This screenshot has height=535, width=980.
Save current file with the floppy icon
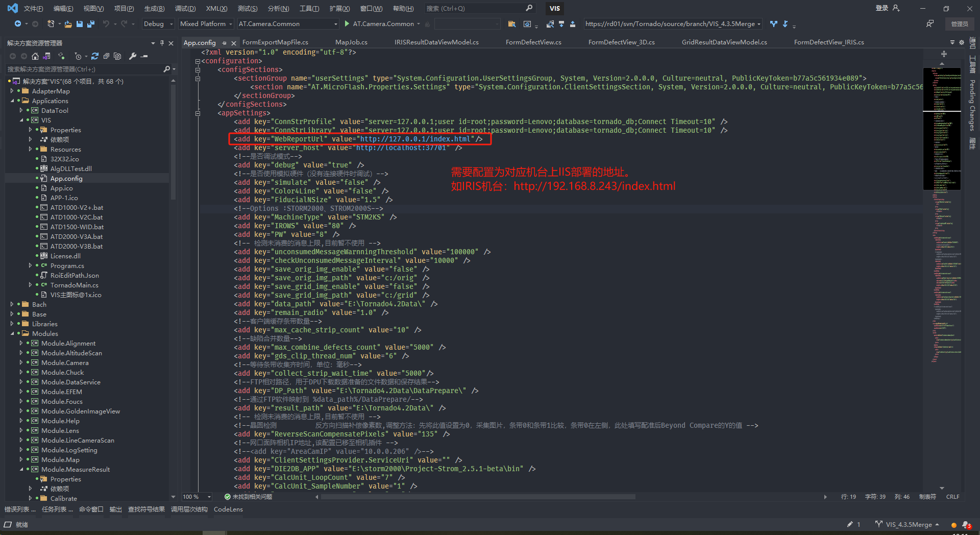point(80,23)
